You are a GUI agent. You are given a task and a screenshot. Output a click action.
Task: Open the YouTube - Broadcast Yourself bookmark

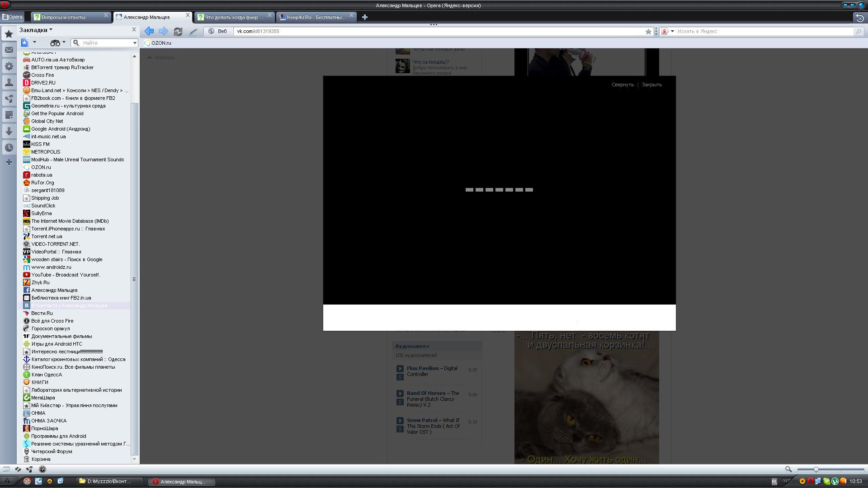(x=66, y=275)
